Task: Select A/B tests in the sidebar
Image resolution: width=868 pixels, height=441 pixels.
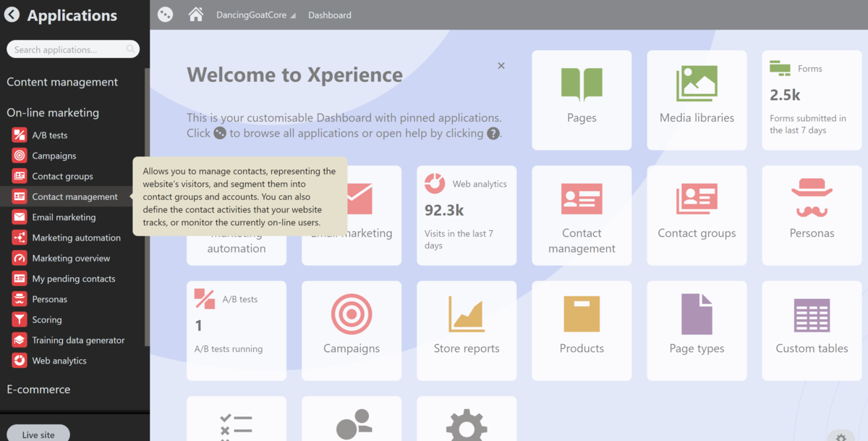Action: click(50, 135)
